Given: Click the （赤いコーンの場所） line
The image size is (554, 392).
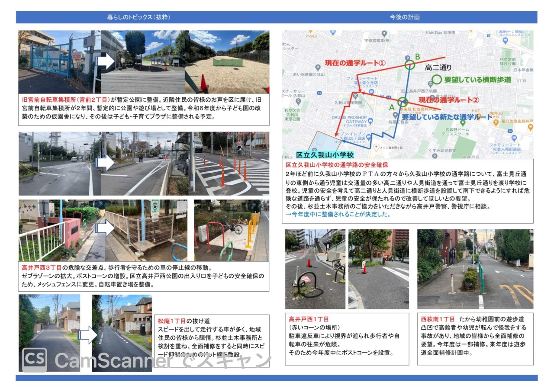Looking at the screenshot, I should [315, 328].
